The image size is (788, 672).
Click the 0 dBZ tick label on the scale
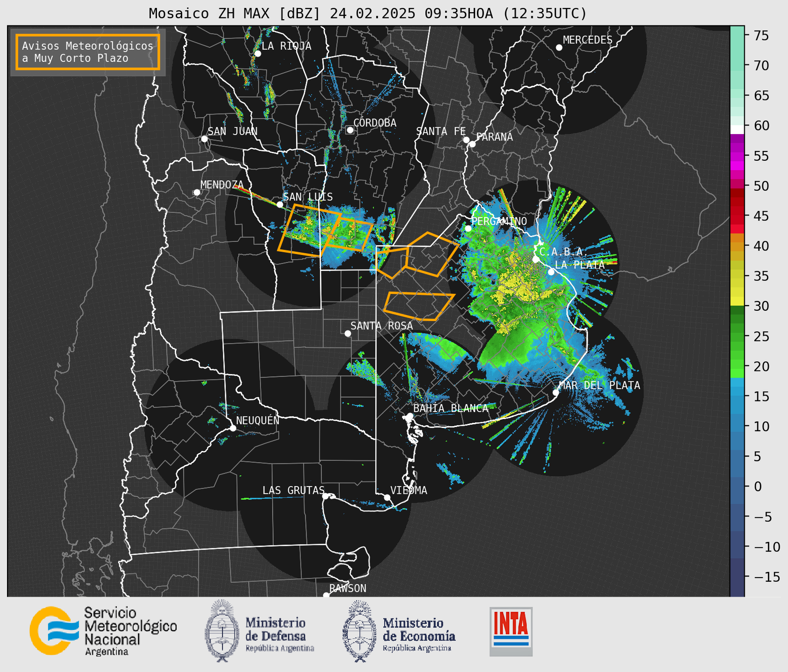[x=757, y=486]
